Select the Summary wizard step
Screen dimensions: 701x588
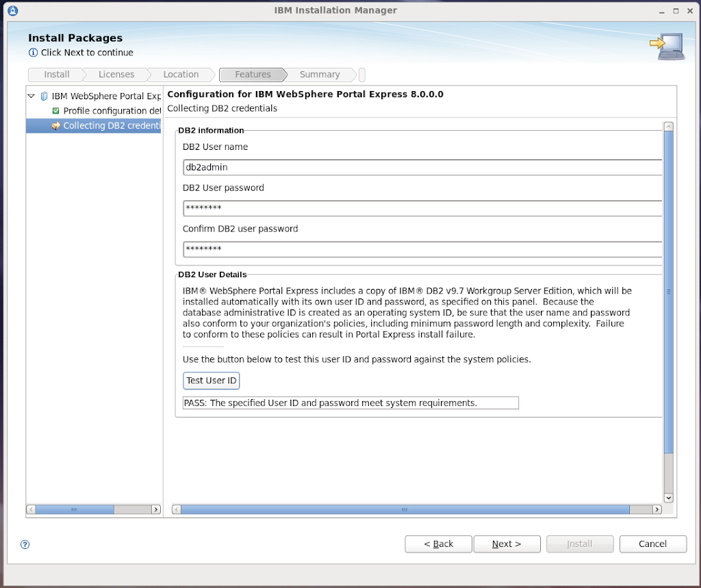click(319, 75)
